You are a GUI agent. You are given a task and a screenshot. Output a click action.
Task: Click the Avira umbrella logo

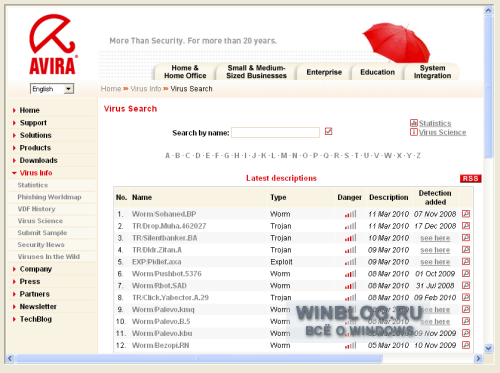53,44
